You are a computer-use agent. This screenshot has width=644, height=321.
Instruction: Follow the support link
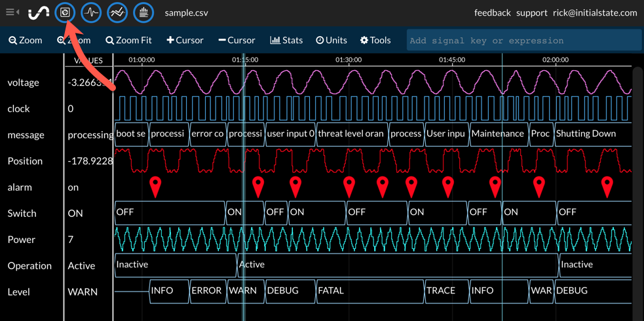(531, 12)
